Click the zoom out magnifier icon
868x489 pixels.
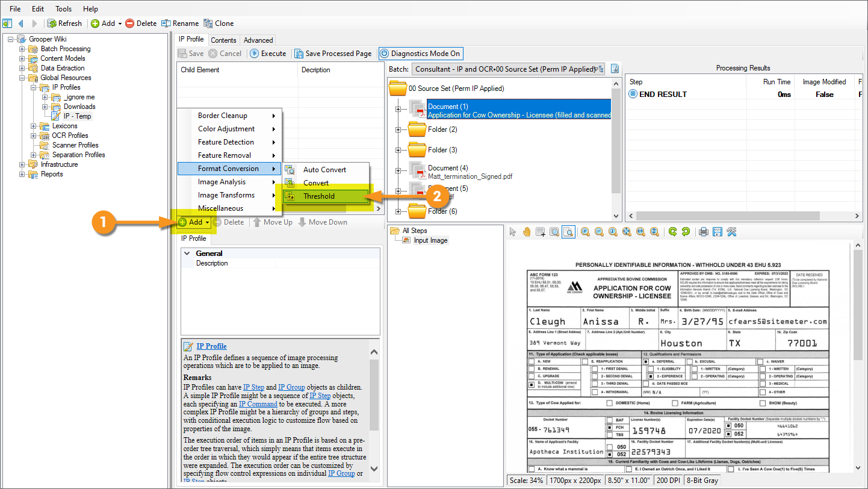(x=599, y=232)
